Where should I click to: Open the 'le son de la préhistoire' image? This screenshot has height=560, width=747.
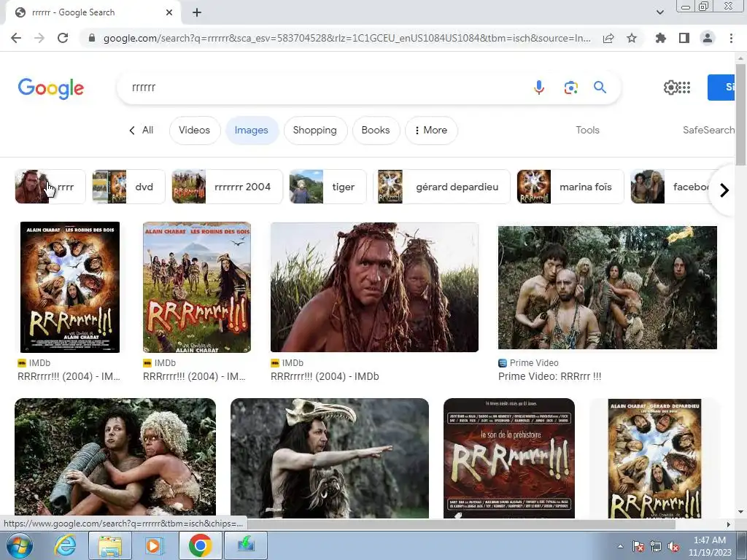[508, 458]
